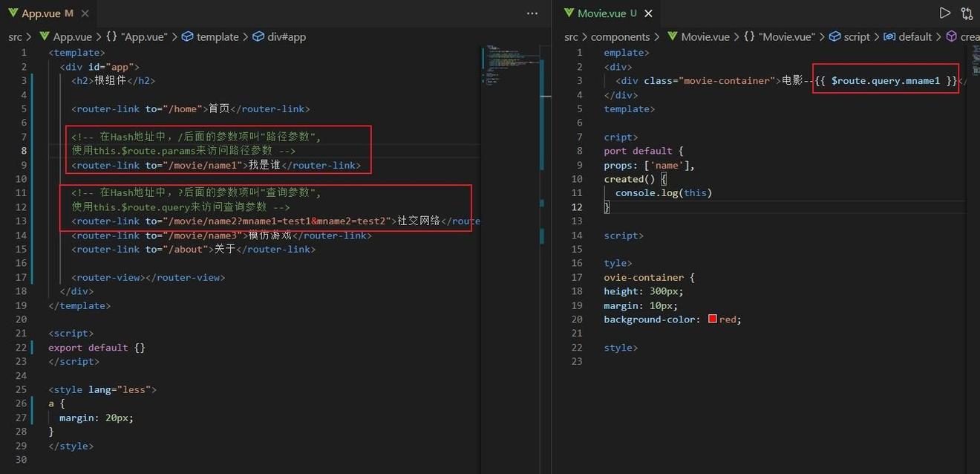Screen dimensions: 980x474
Task: Expand the src breadcrumb in left editor
Action: pos(15,36)
